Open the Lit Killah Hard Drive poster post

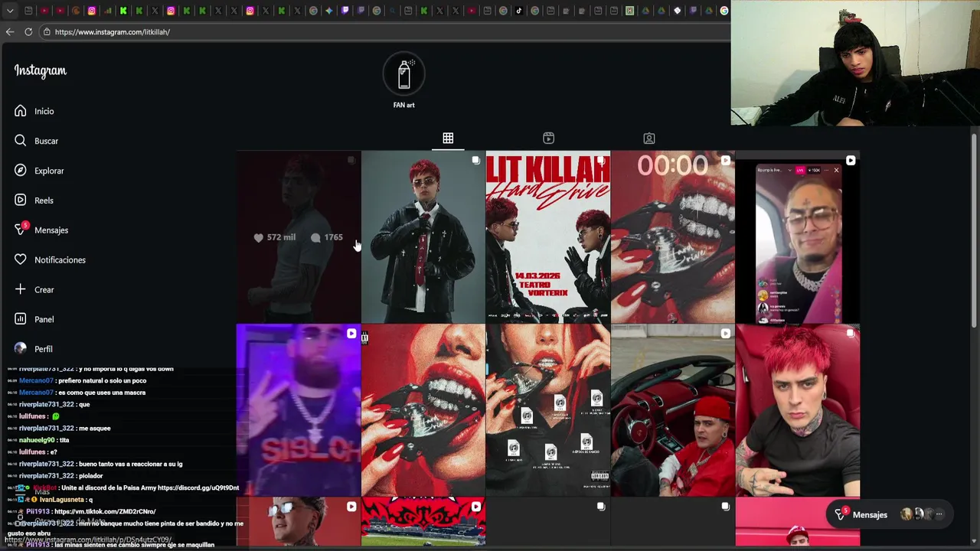(548, 237)
